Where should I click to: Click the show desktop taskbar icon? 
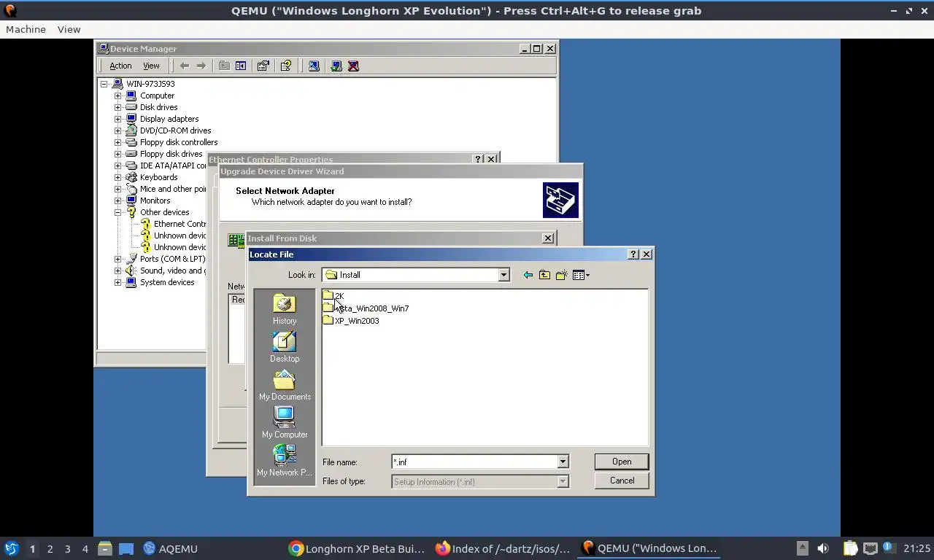coord(126,548)
